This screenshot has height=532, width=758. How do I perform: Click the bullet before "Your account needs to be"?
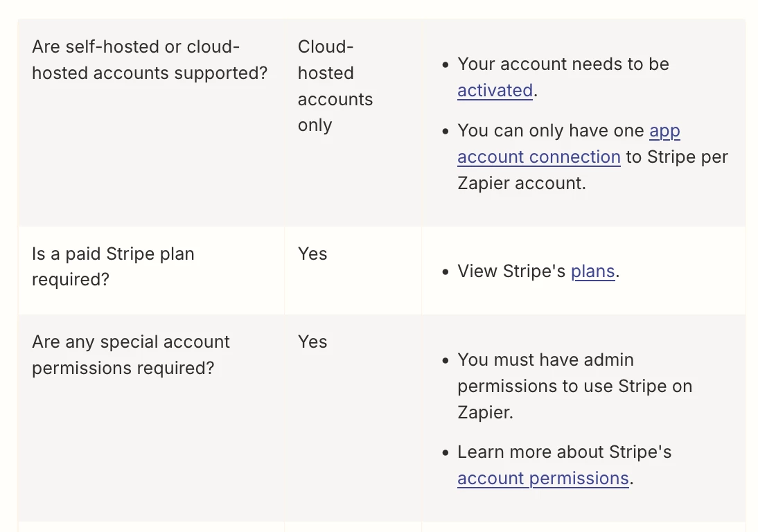click(446, 64)
